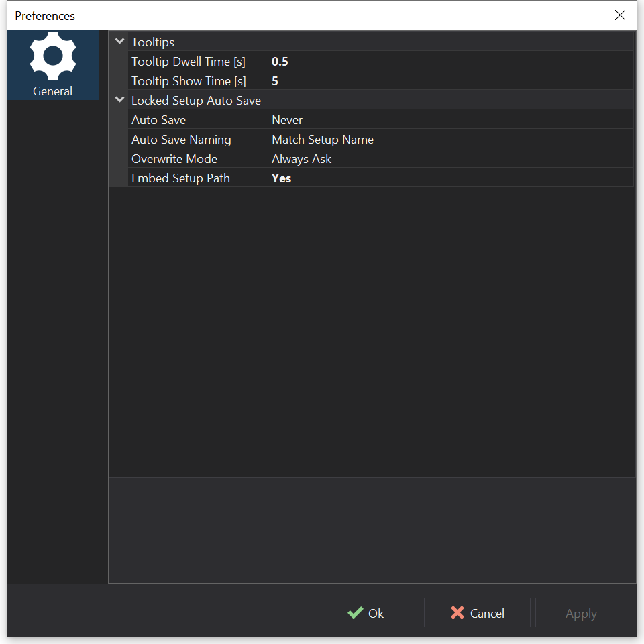Select the Auto Save property row label
The width and height of the screenshot is (644, 644).
159,120
